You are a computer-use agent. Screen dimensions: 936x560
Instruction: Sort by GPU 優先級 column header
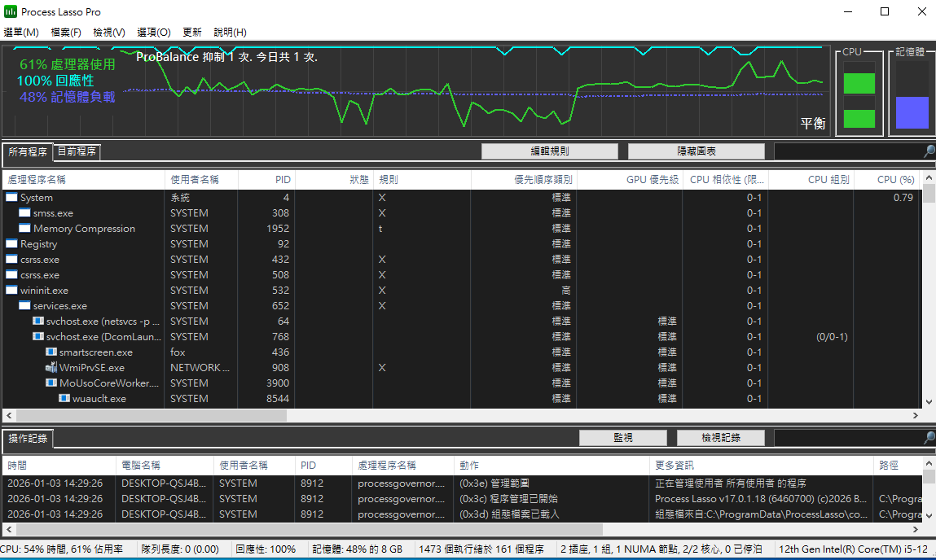pyautogui.click(x=630, y=180)
